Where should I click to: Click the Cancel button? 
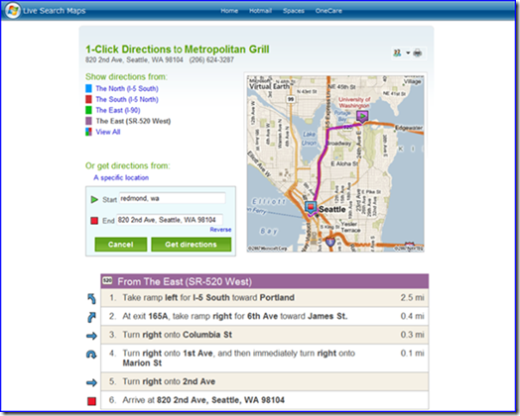(121, 244)
